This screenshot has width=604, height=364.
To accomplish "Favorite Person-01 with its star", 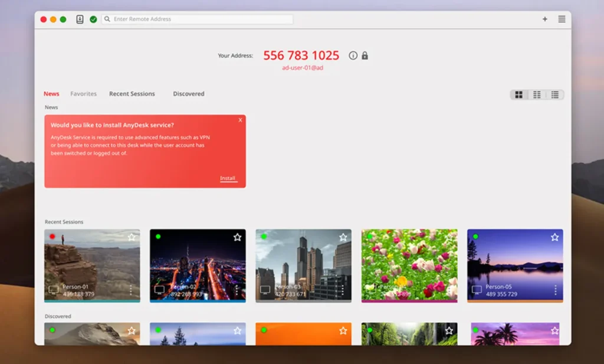I will pos(132,237).
